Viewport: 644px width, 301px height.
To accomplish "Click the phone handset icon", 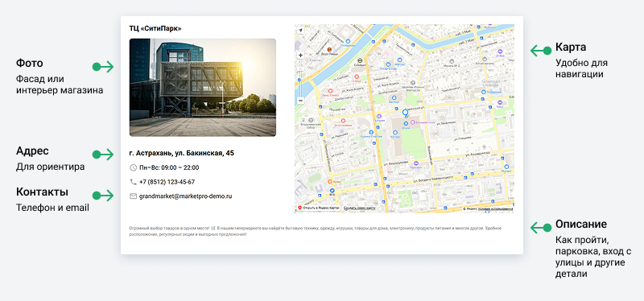I will tap(133, 182).
